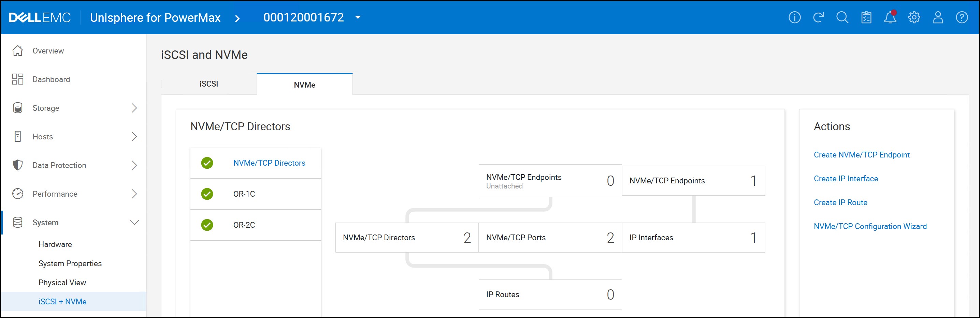Viewport: 980px width, 318px height.
Task: Click the NVMe/TCP Ports count box
Action: (x=550, y=238)
